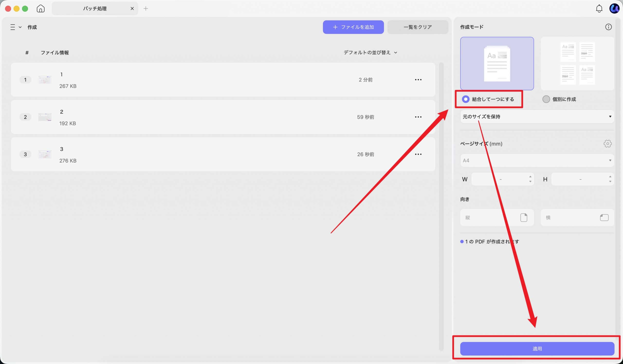Image resolution: width=623 pixels, height=364 pixels.
Task: Click the 59 秒前 timestamp
Action: point(365,117)
